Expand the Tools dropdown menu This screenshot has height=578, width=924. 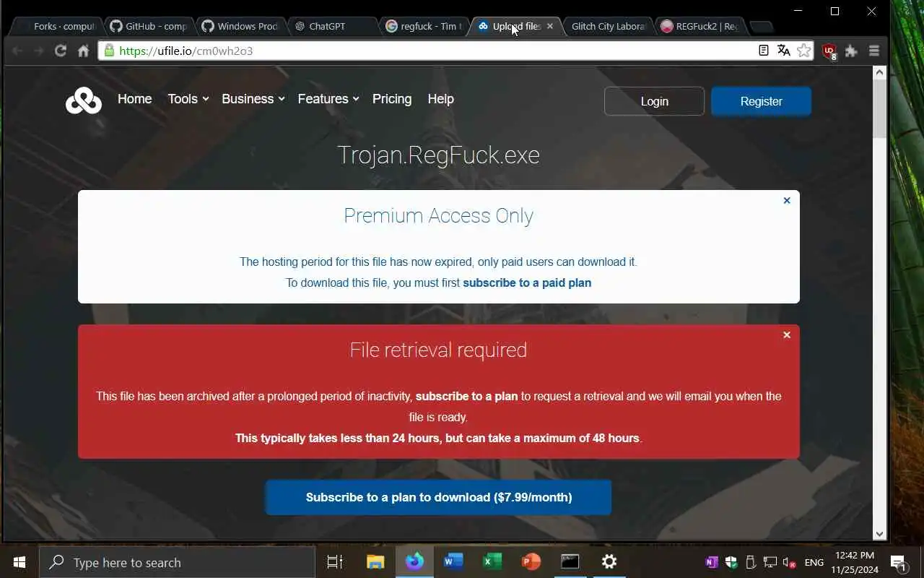[x=188, y=99]
